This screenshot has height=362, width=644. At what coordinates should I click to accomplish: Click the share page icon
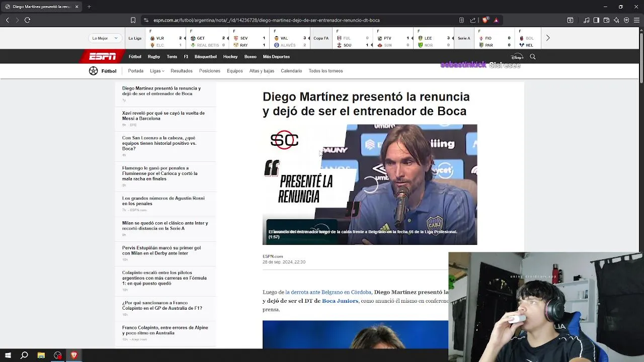473,20
